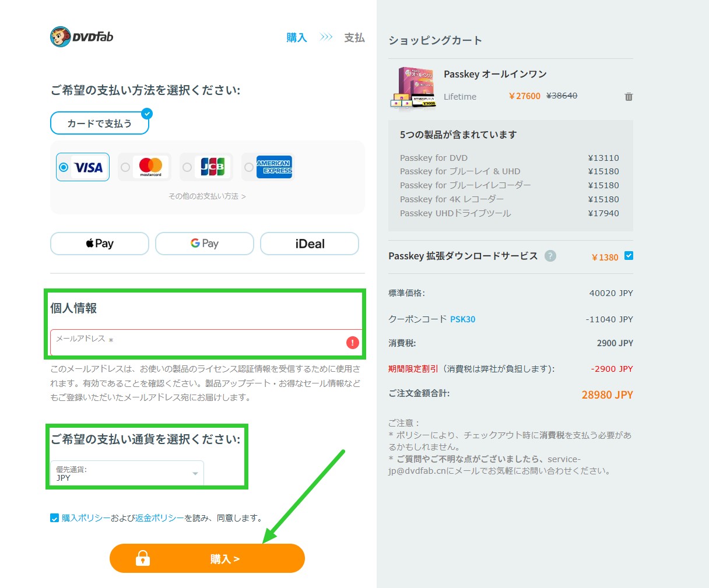Click the ¥1380 service price
The width and height of the screenshot is (709, 588).
click(x=605, y=258)
